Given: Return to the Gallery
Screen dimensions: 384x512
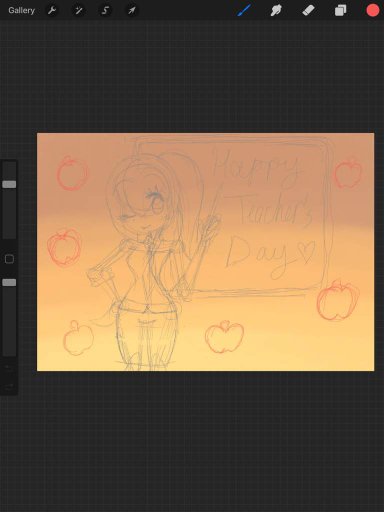Looking at the screenshot, I should (x=21, y=11).
